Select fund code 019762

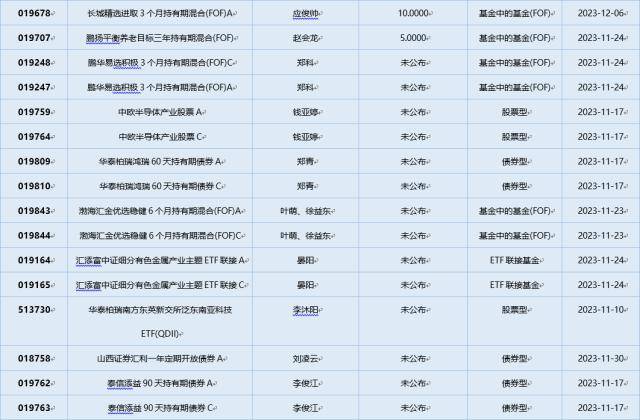click(34, 383)
